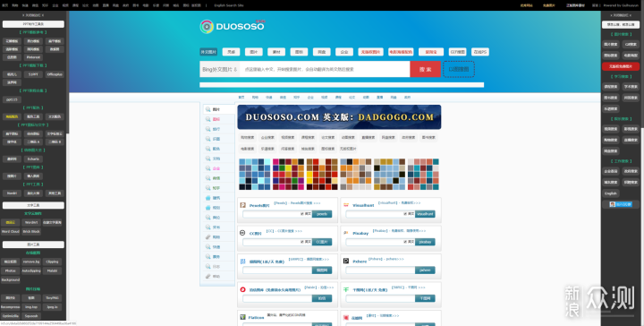Pick the blue color palette swatch grid
The height and width of the screenshot is (326, 644).
pos(255,175)
